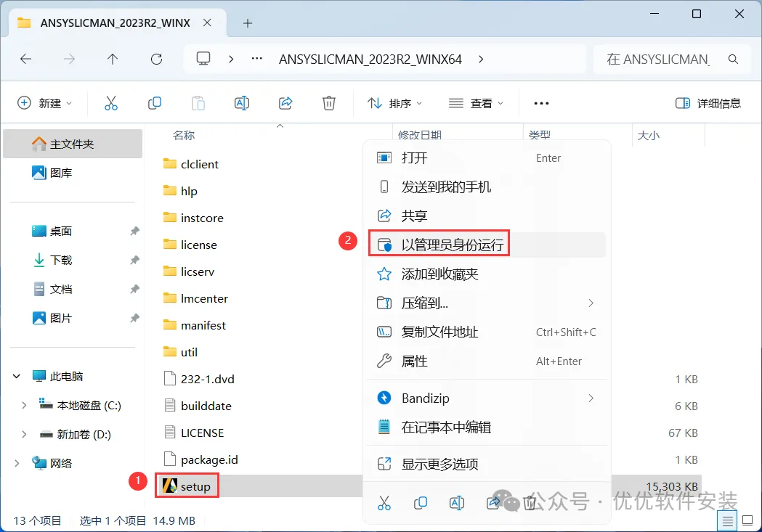The width and height of the screenshot is (762, 532).
Task: Click the search magnifier icon
Action: (733, 60)
